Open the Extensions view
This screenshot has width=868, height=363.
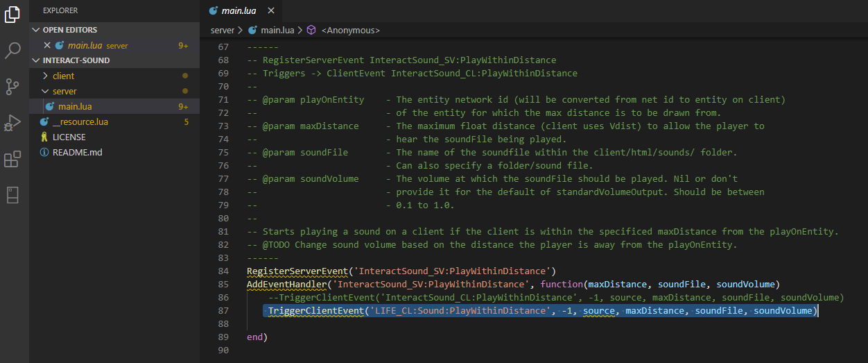pos(12,160)
